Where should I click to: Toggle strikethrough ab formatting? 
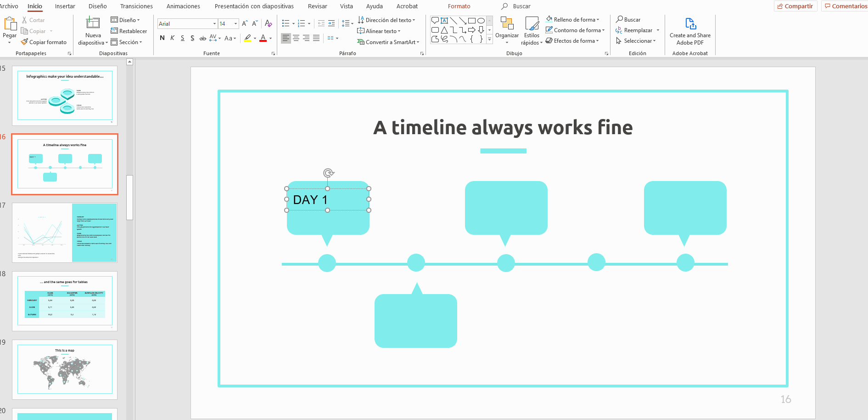(202, 38)
